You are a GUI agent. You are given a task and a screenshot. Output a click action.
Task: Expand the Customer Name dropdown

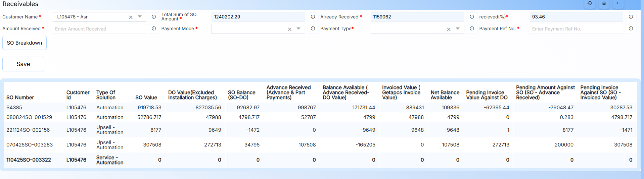point(140,17)
